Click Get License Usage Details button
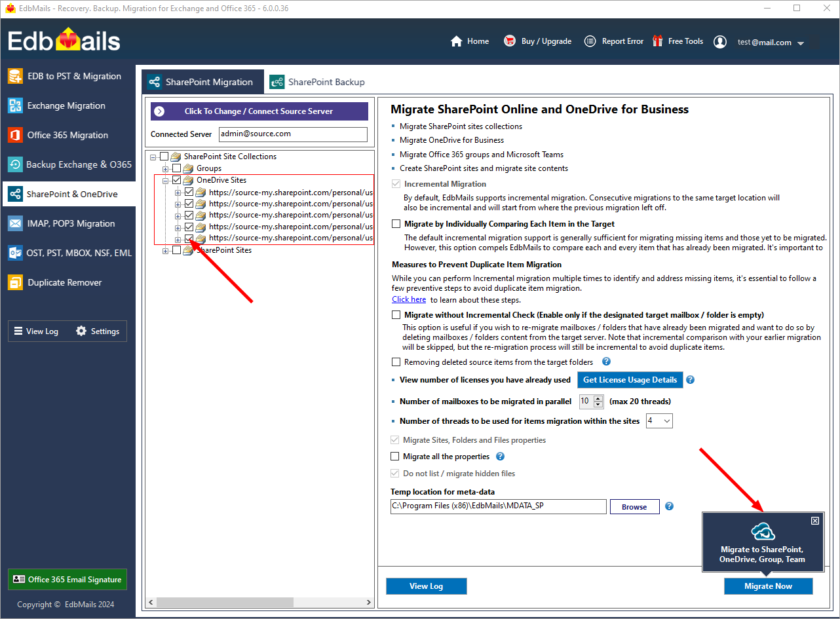This screenshot has width=840, height=619. pos(630,380)
